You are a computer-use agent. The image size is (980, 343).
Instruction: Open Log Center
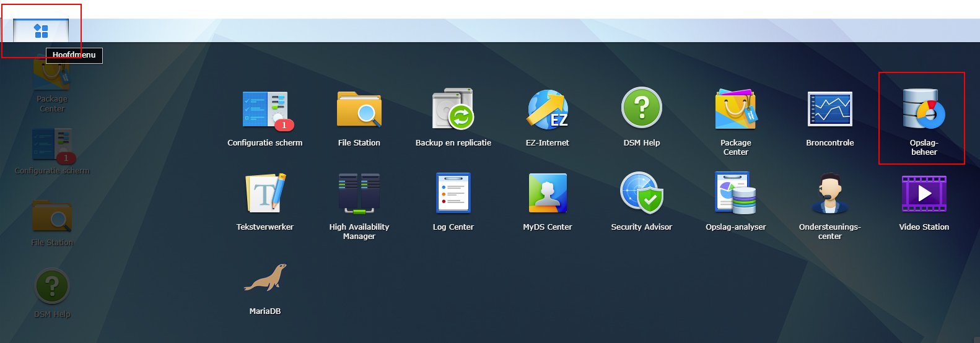[453, 202]
